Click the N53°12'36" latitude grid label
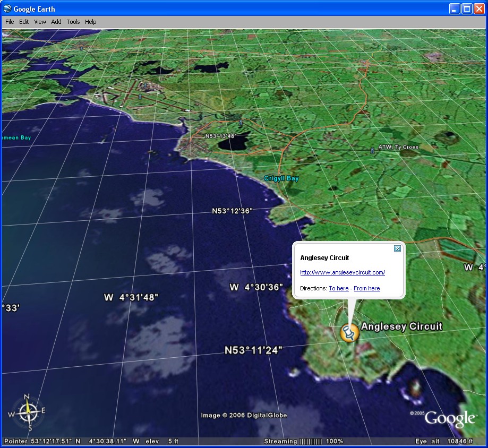This screenshot has width=488, height=448. coord(232,211)
